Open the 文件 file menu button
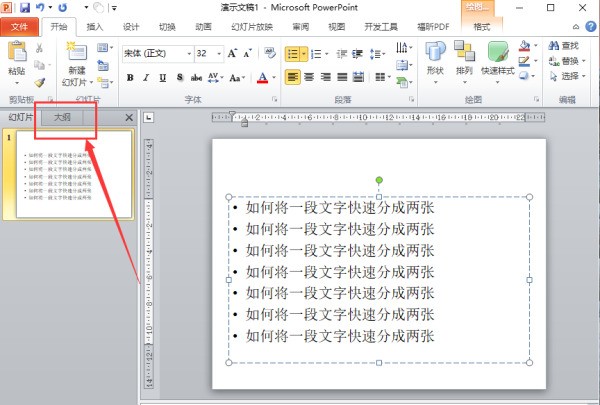This screenshot has width=600, height=405. coord(19,27)
